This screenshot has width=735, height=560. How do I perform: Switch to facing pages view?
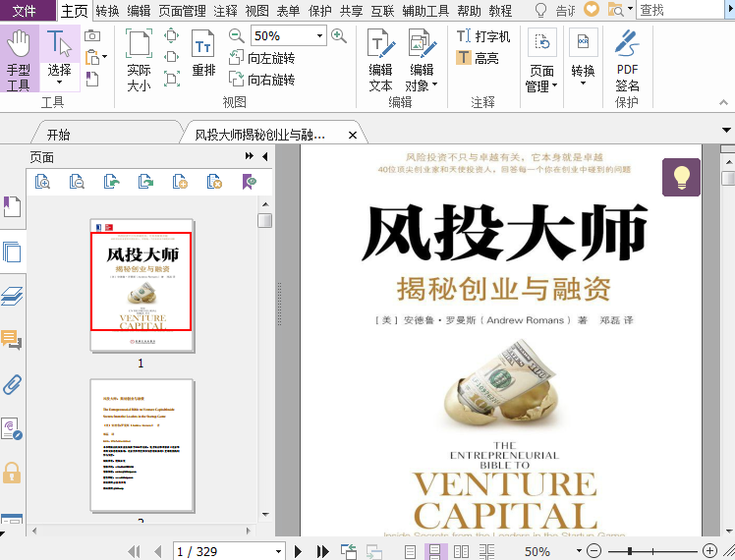[x=461, y=551]
